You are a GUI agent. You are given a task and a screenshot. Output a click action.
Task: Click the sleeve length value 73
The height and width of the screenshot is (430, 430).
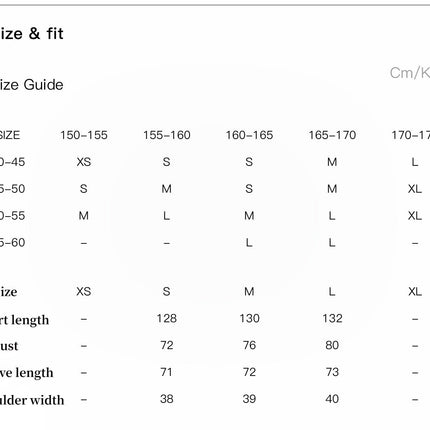pos(332,372)
